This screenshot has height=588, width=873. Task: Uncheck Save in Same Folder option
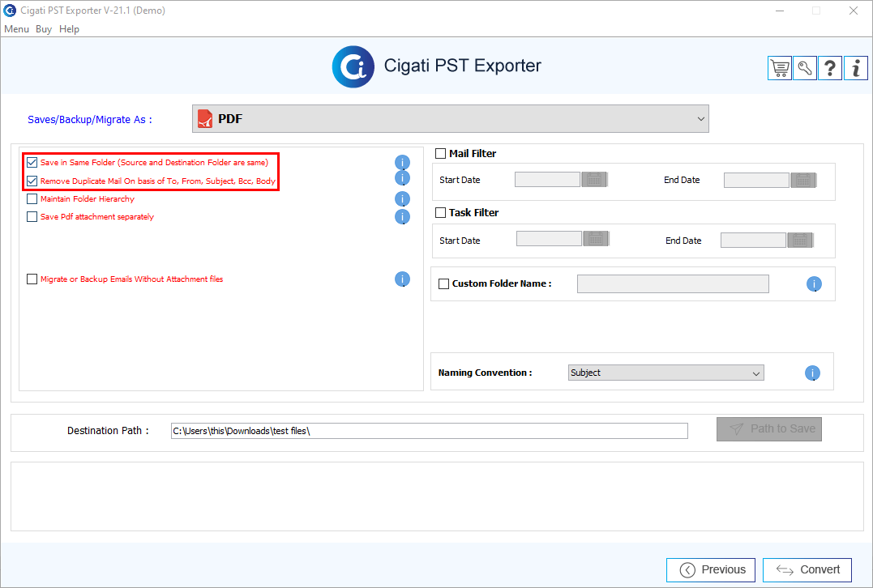click(x=32, y=163)
